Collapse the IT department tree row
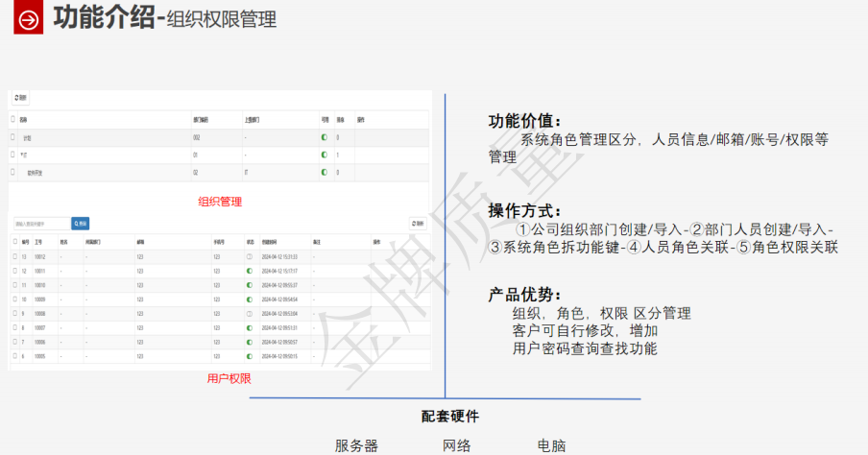The height and width of the screenshot is (455, 868). (22, 156)
